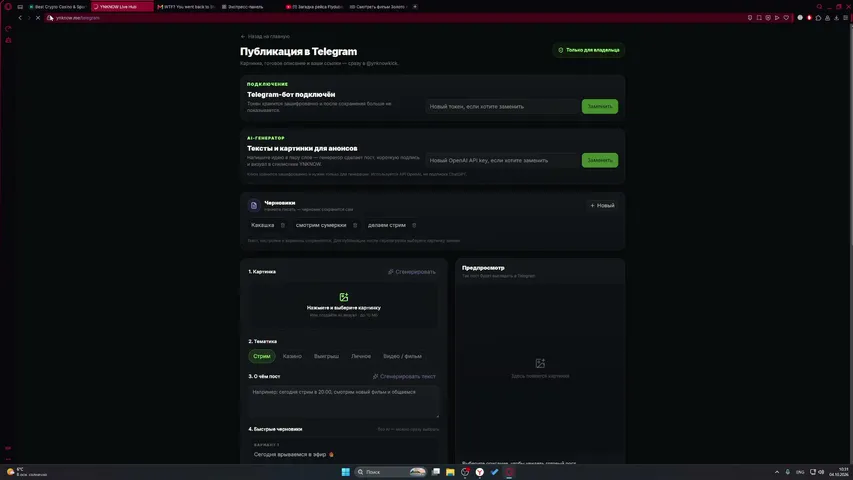
Task: Click the preview placeholder image icon
Action: [x=540, y=363]
